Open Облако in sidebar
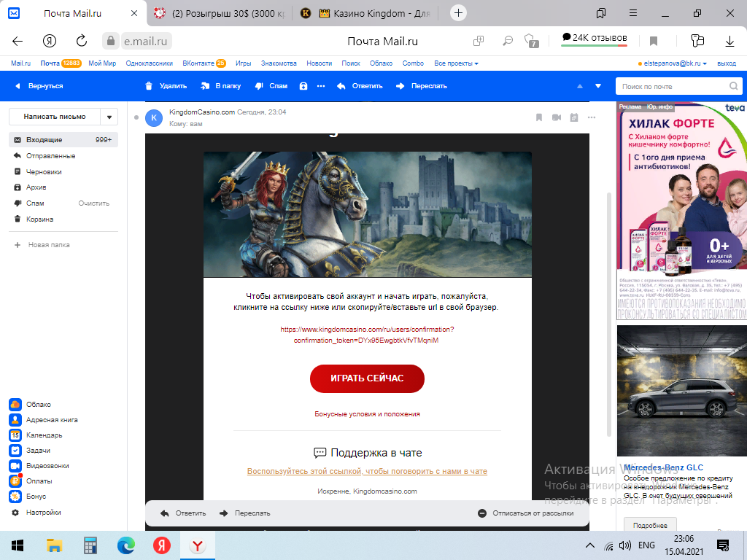 coord(30,404)
